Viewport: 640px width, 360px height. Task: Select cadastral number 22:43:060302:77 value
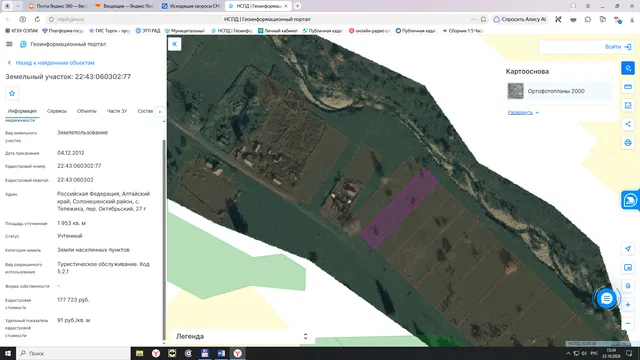click(x=79, y=166)
